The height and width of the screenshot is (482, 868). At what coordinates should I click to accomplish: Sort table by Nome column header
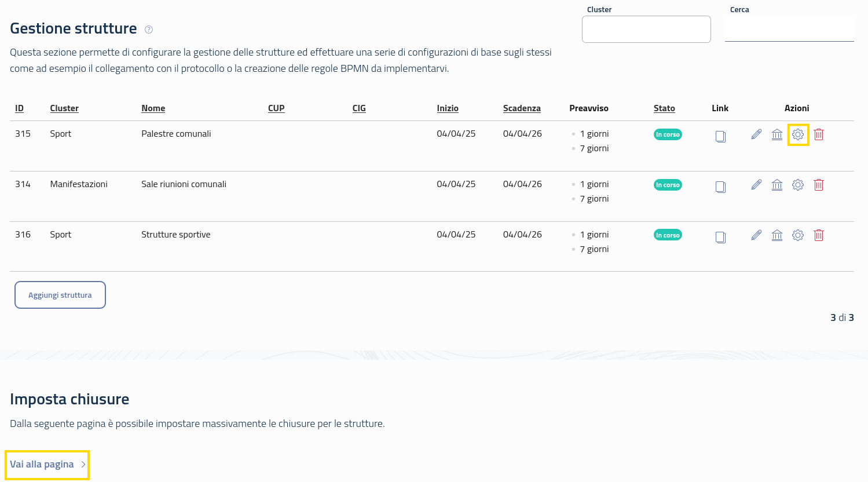(153, 108)
